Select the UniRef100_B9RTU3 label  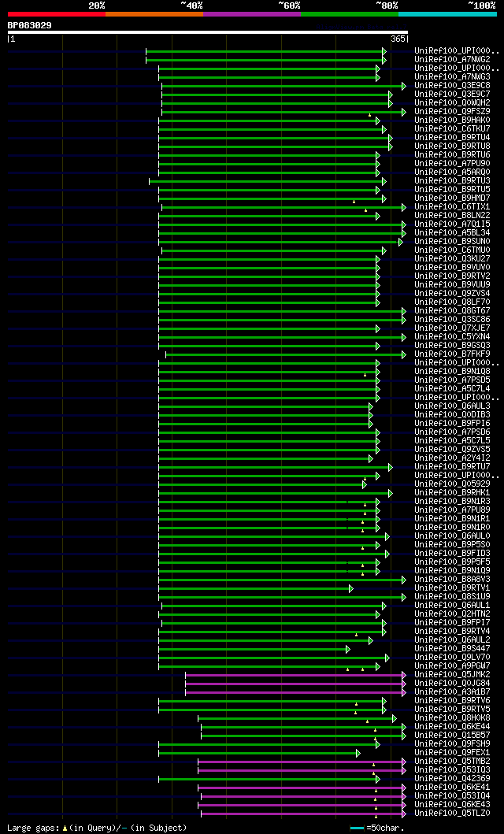[x=453, y=181]
